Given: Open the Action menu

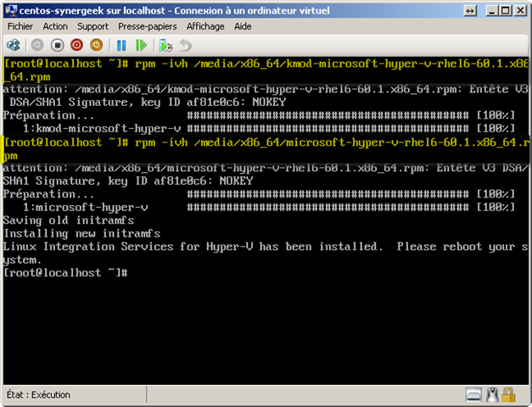Looking at the screenshot, I should pyautogui.click(x=55, y=26).
